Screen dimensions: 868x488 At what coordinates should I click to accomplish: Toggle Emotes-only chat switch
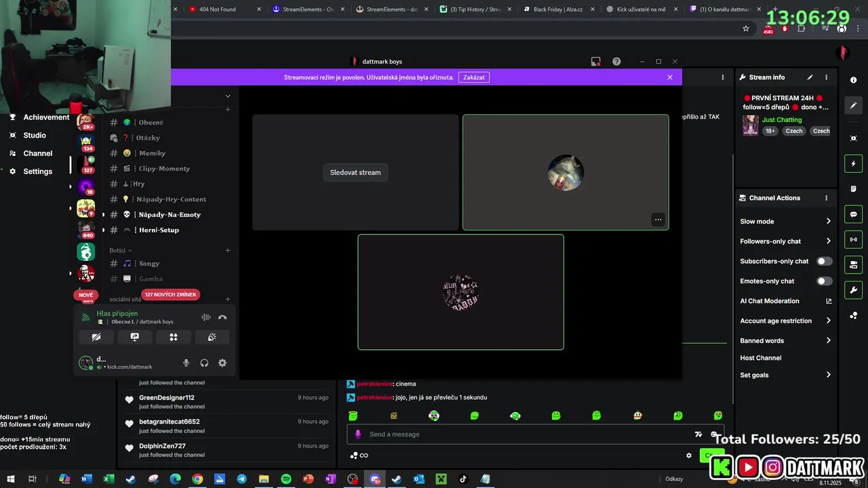[824, 281]
